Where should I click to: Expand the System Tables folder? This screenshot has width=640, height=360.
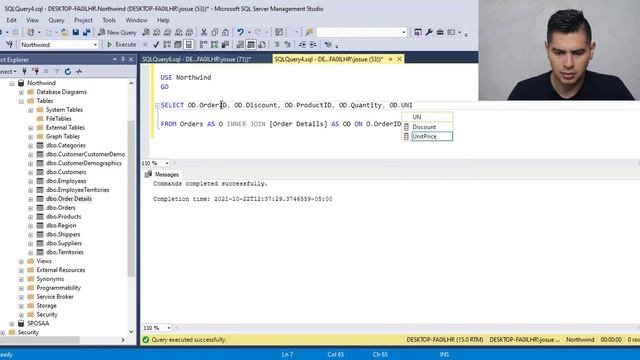tap(31, 110)
